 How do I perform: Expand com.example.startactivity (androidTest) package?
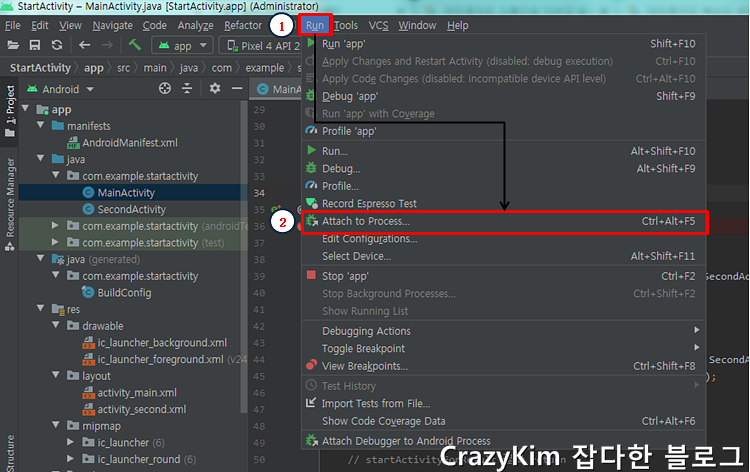tap(55, 225)
